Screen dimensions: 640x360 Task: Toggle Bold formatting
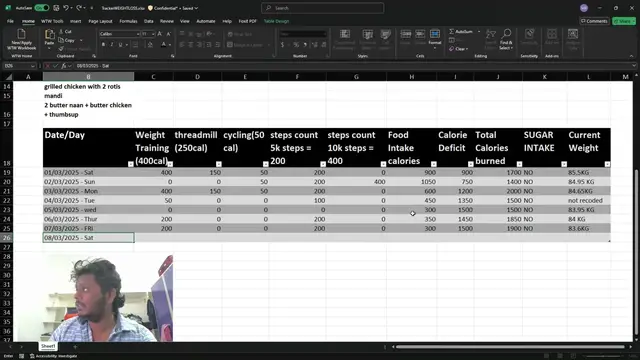pyautogui.click(x=103, y=44)
